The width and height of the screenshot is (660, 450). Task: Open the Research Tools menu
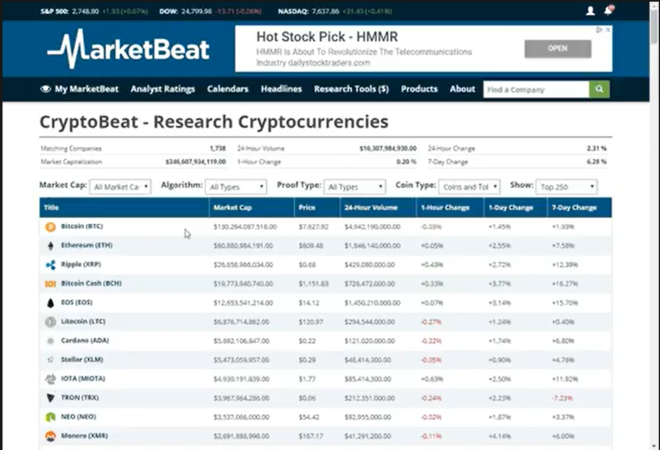click(x=351, y=89)
